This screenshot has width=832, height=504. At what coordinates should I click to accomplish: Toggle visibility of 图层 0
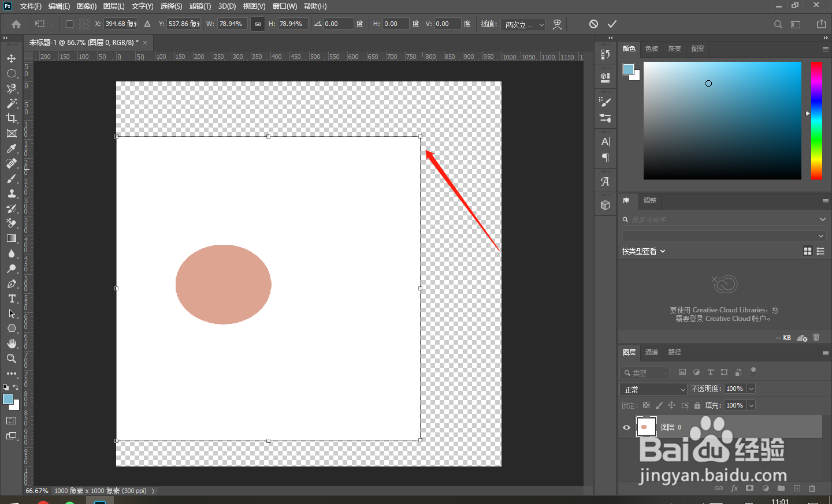(x=626, y=427)
